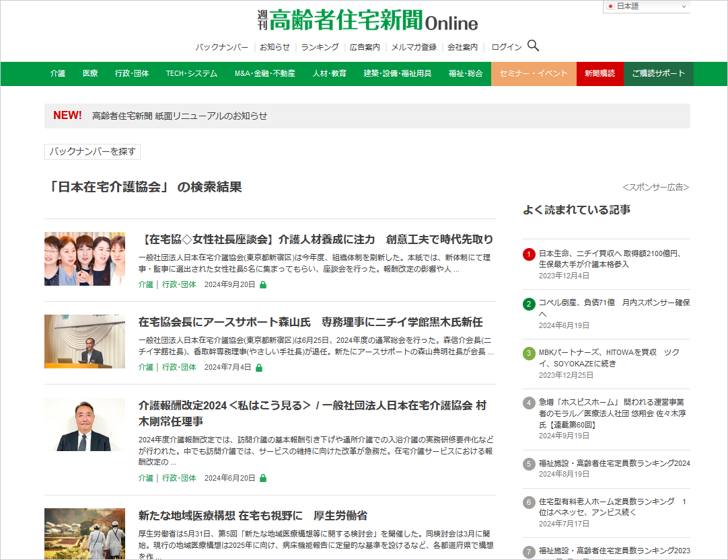
Task: Select the 人材・教育 navigation tab
Action: tap(329, 73)
